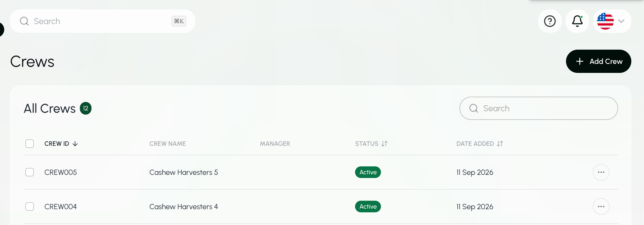This screenshot has height=225, width=644.
Task: Click the US flag language icon
Action: pos(605,21)
